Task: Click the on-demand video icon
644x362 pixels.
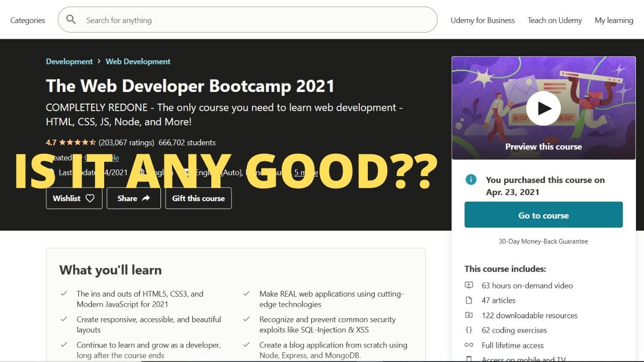Action: (x=469, y=285)
